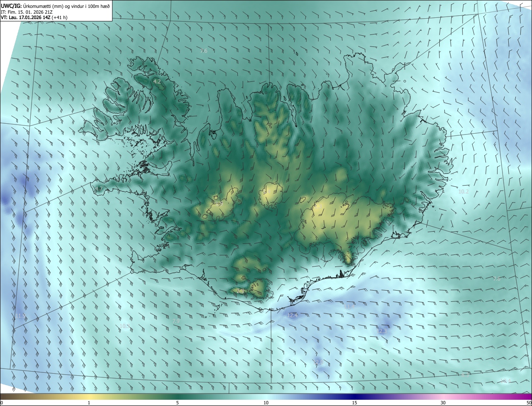Click the dark navy colorbar segment above tick 15

pyautogui.click(x=355, y=396)
